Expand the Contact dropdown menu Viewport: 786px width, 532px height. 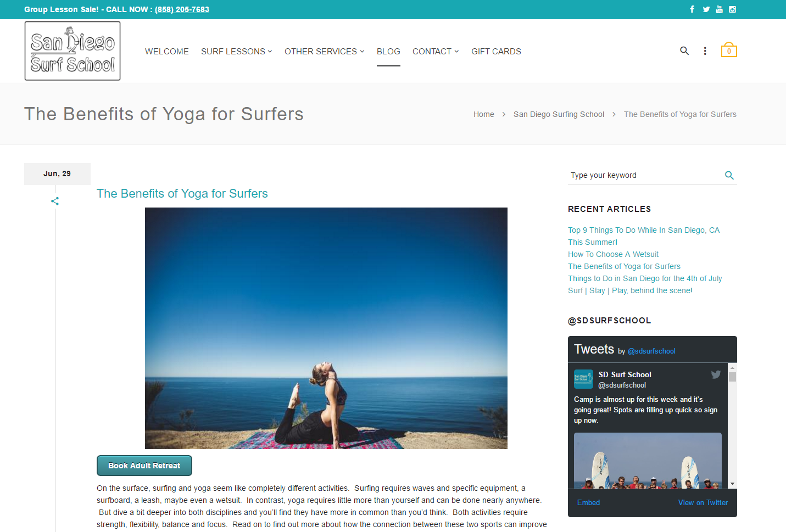(436, 52)
